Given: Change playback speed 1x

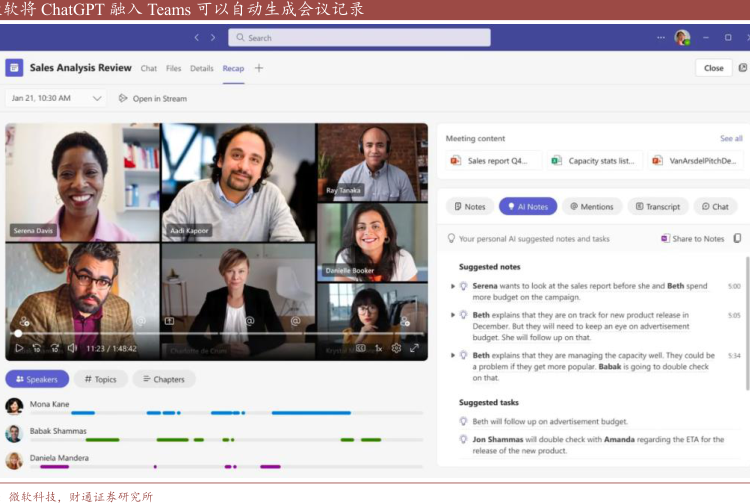Looking at the screenshot, I should click(378, 349).
